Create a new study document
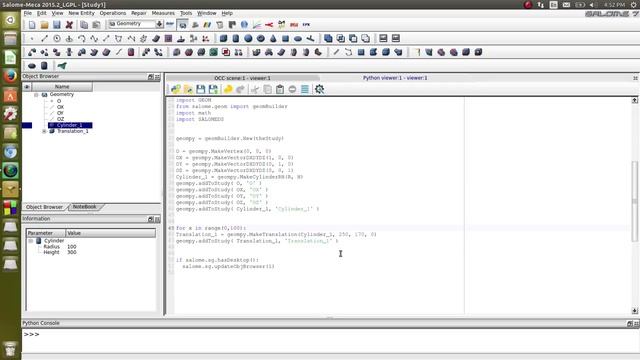 [x=32, y=25]
